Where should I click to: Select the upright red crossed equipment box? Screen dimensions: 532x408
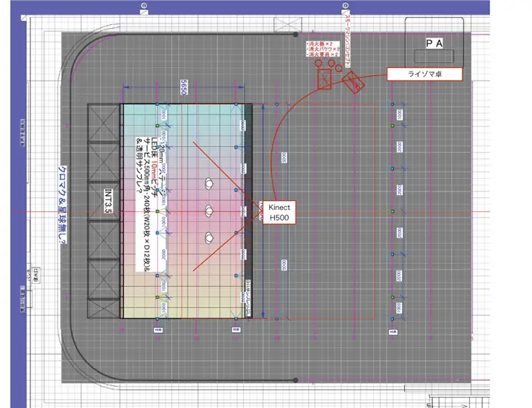[x=324, y=78]
